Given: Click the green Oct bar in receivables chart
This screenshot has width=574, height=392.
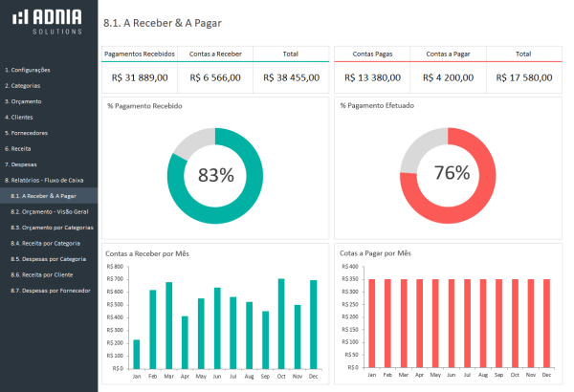Looking at the screenshot, I should [x=281, y=323].
